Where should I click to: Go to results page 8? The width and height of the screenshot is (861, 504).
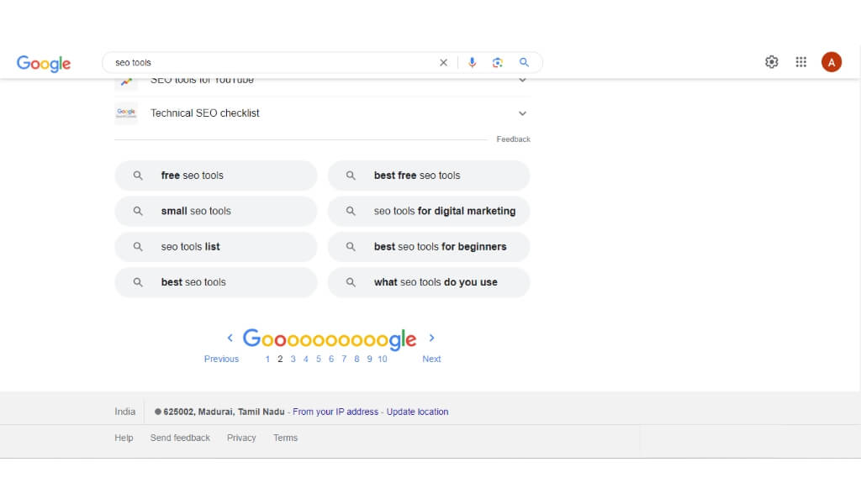357,360
